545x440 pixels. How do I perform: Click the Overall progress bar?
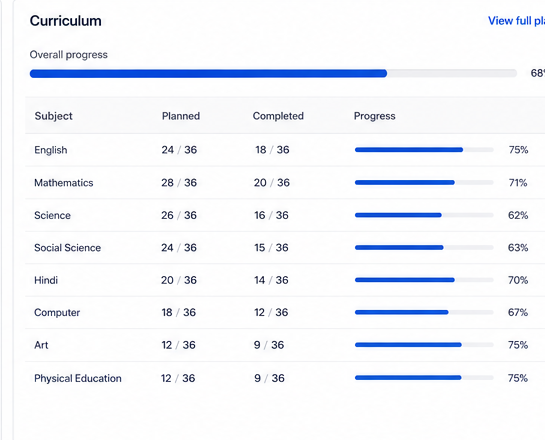pyautogui.click(x=273, y=73)
